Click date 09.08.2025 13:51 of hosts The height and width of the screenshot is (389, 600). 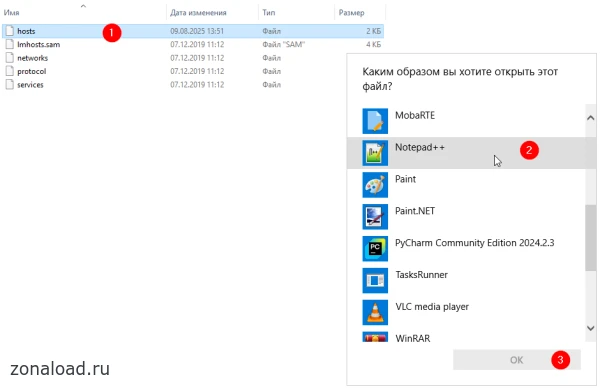tap(197, 31)
